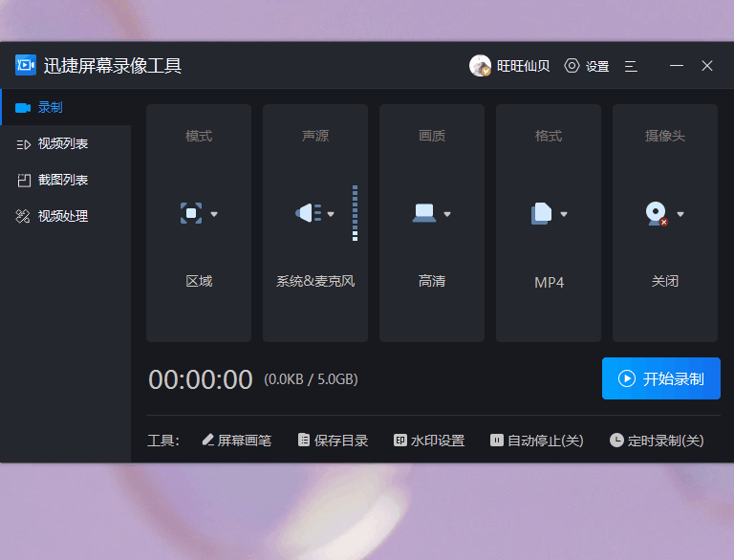Switch to the 录制 tab
The height and width of the screenshot is (560, 734).
coord(66,107)
